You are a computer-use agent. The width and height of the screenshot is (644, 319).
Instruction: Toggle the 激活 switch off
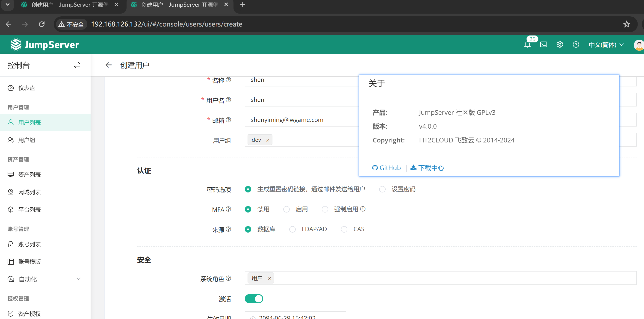[254, 299]
